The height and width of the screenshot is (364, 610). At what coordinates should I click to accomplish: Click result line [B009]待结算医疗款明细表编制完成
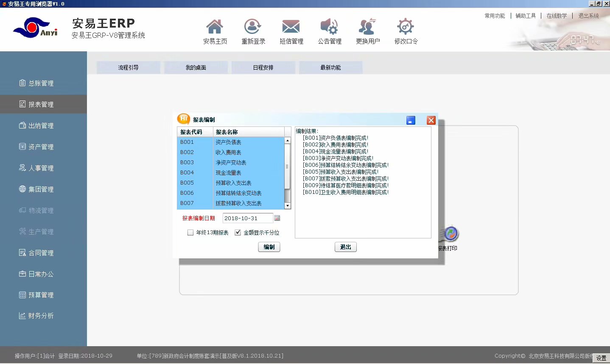[345, 185]
